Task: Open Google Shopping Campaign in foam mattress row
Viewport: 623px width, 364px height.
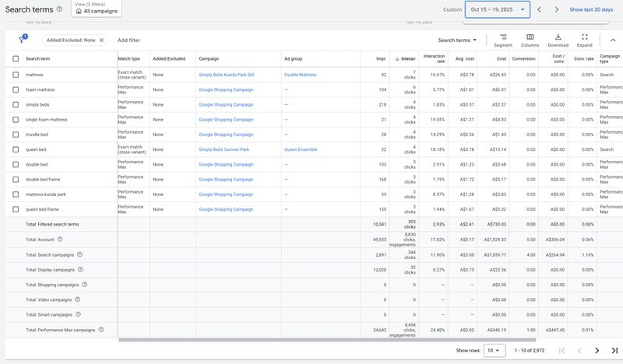Action: 226,89
